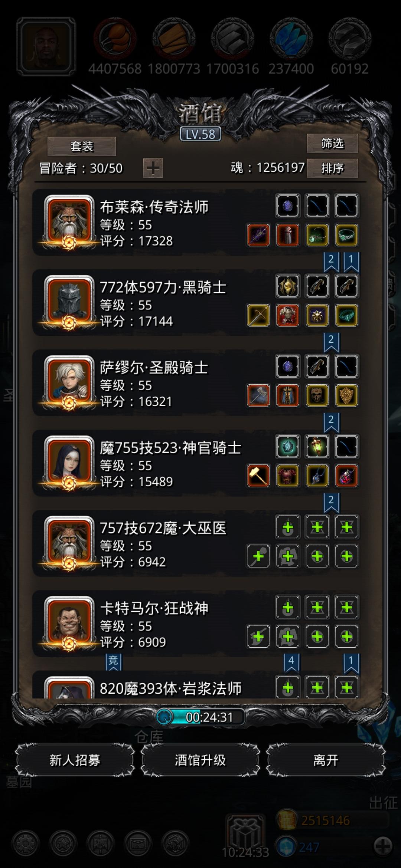Screen dimensions: 401x868
Task: Select 黑骑士's red armor equipment icon
Action: tap(288, 315)
